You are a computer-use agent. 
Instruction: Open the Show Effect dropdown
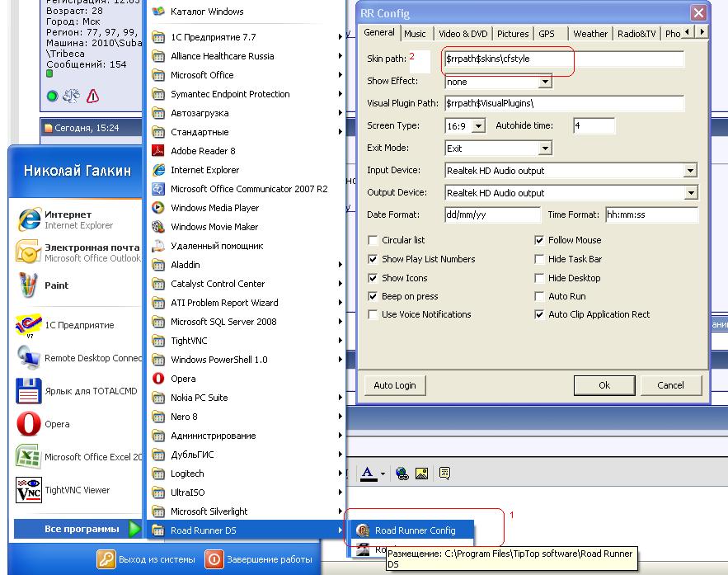pos(545,82)
